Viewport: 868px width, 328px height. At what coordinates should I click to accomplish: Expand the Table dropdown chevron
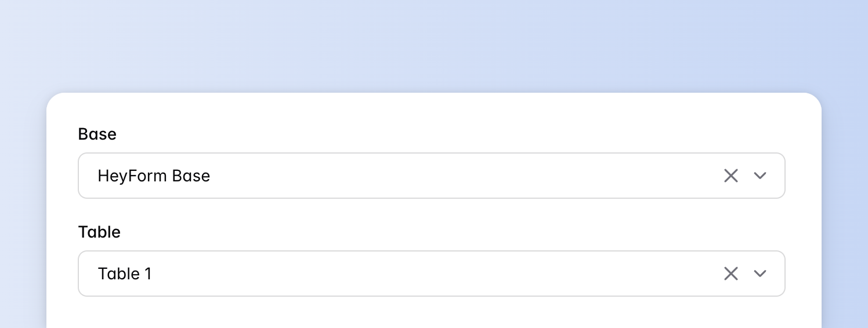coord(760,274)
